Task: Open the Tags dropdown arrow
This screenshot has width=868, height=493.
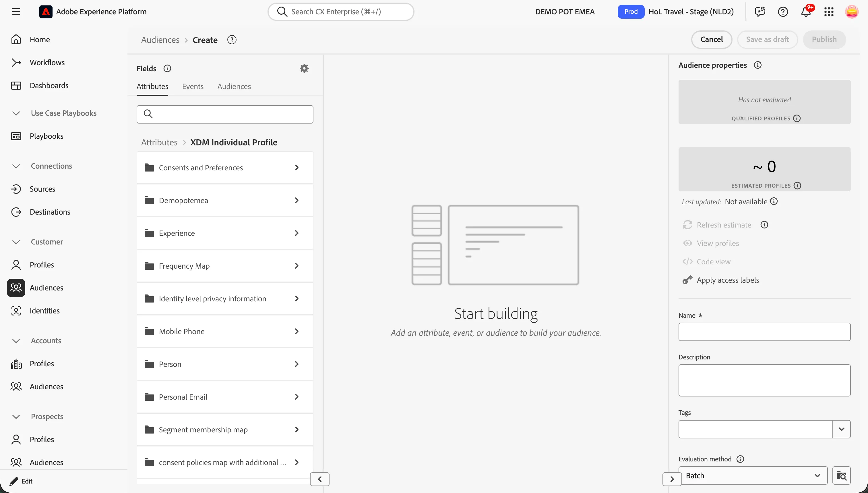Action: 841,429
